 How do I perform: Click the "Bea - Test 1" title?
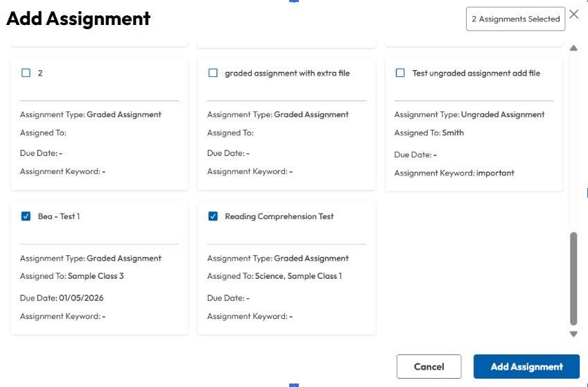59,216
